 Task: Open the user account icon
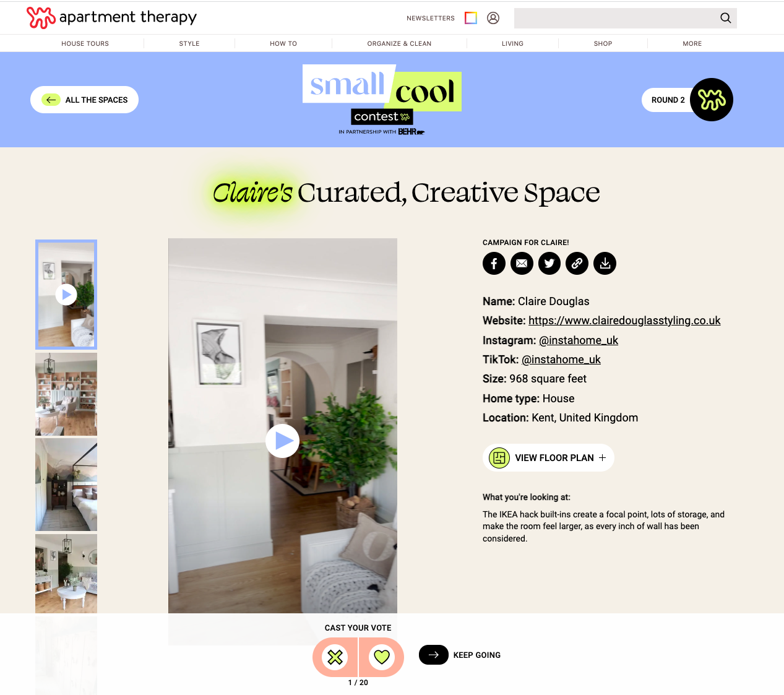pyautogui.click(x=493, y=18)
